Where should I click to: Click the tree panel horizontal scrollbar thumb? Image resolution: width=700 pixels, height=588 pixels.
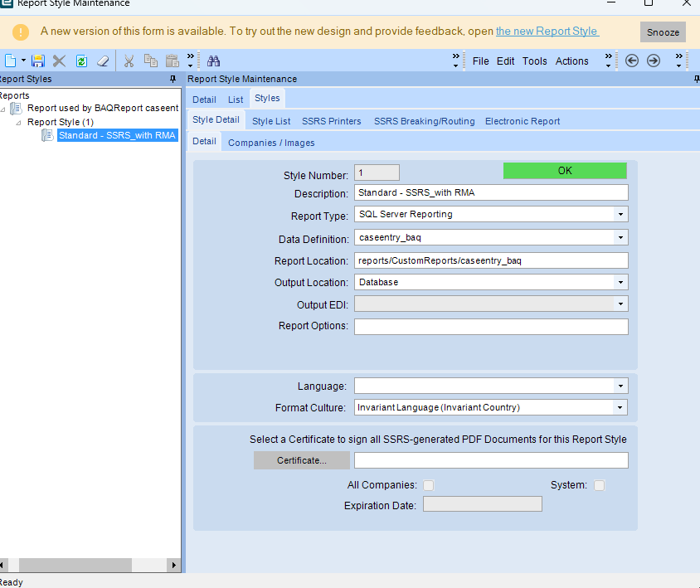coord(75,565)
